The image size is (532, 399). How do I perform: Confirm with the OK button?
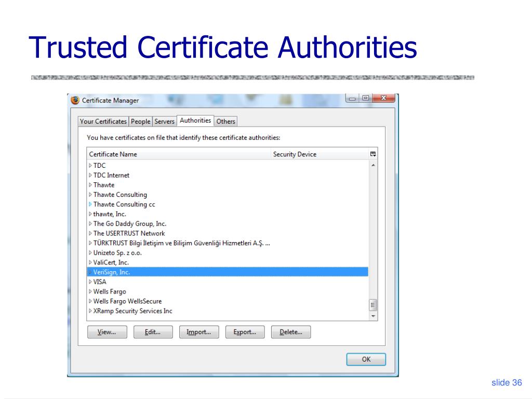pos(366,360)
